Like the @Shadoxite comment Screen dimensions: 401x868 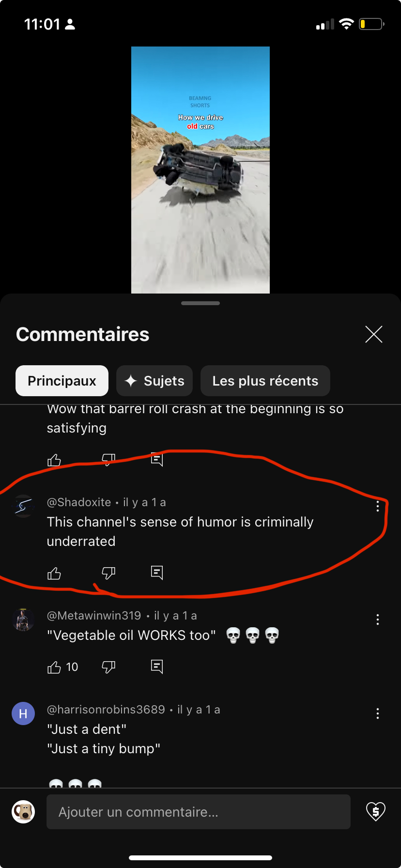click(x=54, y=573)
